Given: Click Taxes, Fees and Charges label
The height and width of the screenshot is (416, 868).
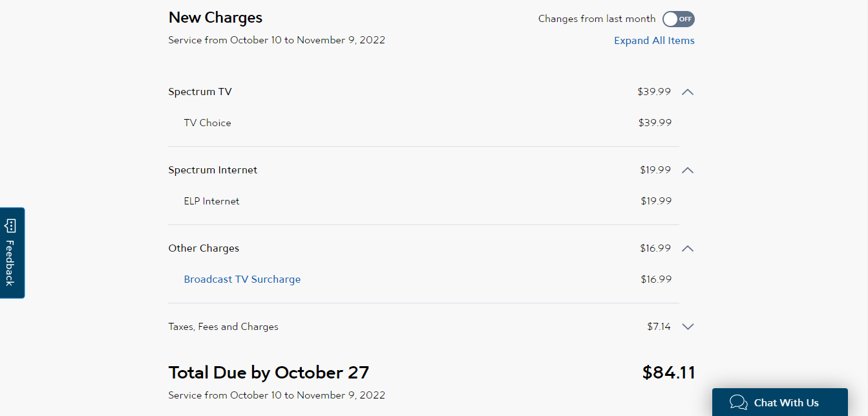Looking at the screenshot, I should tap(223, 327).
